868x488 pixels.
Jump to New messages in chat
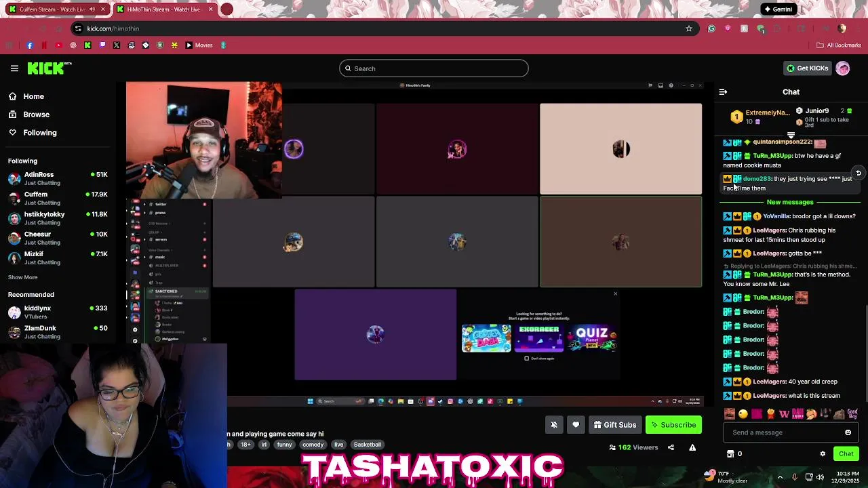coord(790,202)
